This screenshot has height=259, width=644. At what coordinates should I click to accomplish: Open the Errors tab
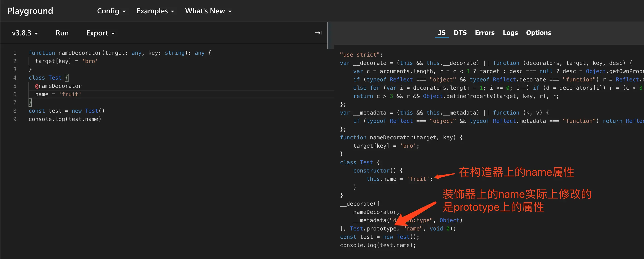click(485, 33)
